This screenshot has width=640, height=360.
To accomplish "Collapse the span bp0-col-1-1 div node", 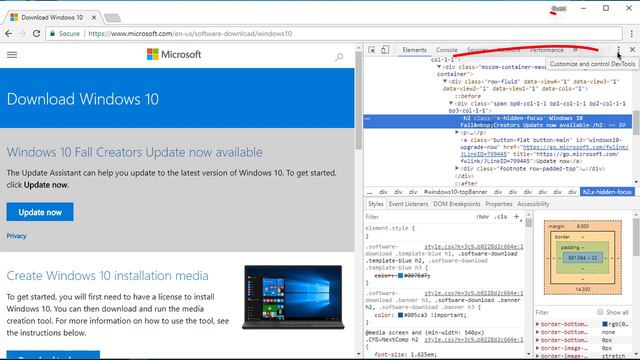I will pyautogui.click(x=451, y=104).
